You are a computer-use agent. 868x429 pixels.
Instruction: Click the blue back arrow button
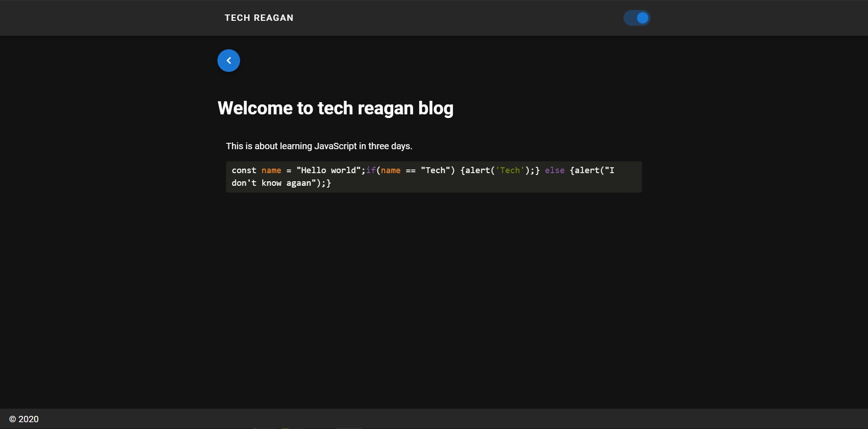[x=229, y=61]
